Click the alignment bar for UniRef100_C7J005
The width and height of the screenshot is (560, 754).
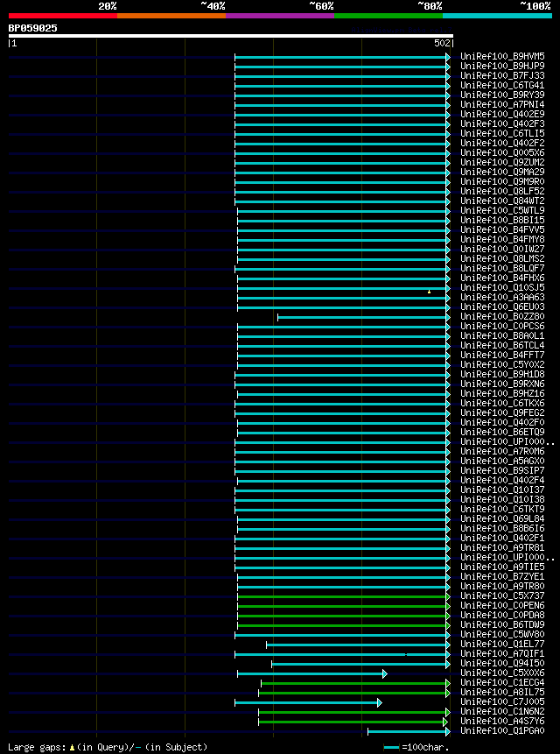coord(308,702)
